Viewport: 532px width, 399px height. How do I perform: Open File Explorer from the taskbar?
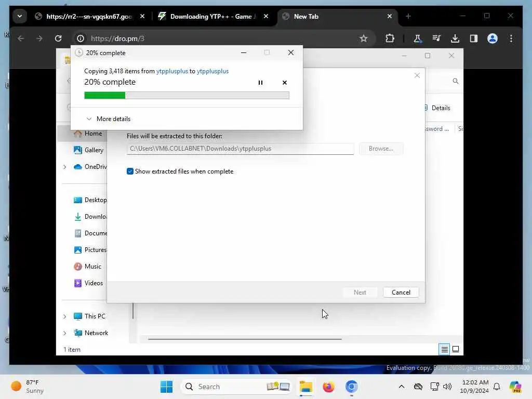coord(305,387)
